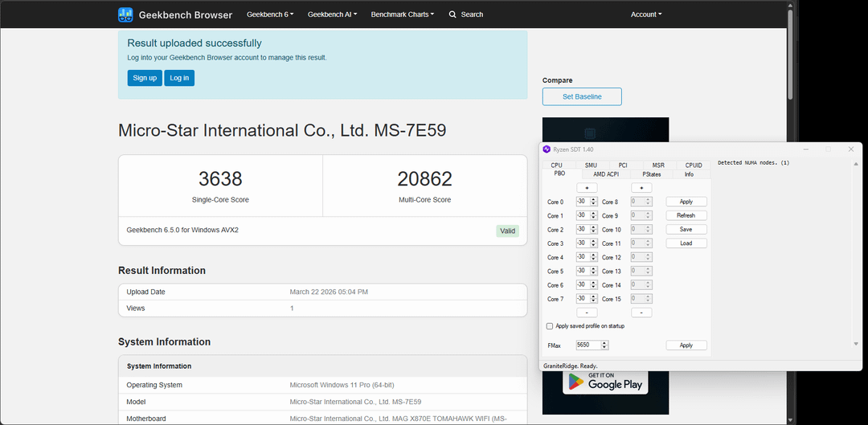Open the Geekbench 6 dropdown menu
This screenshot has height=425, width=868.
(270, 14)
